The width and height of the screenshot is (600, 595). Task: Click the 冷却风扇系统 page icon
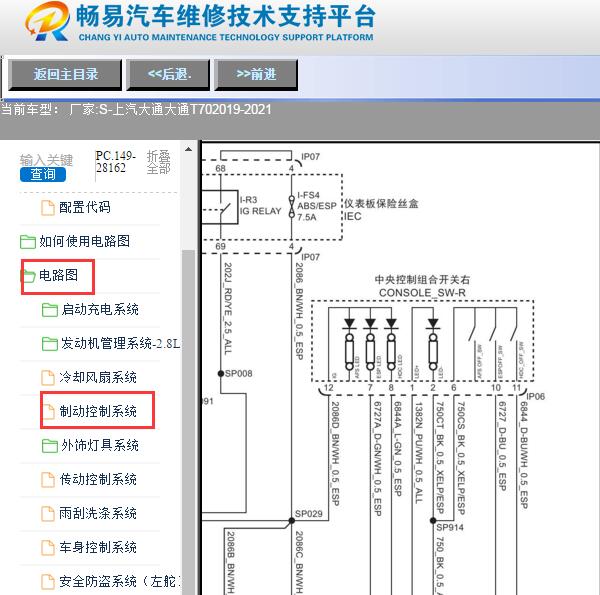click(x=48, y=378)
